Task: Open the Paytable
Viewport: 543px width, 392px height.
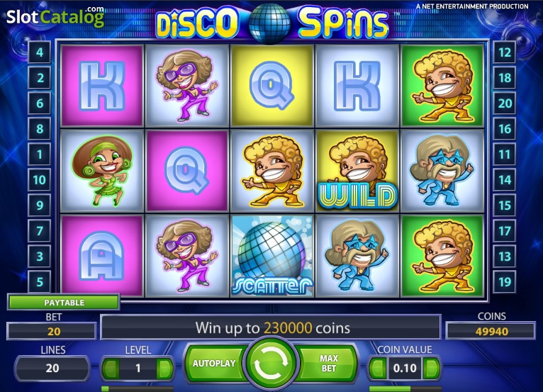Action: (64, 302)
